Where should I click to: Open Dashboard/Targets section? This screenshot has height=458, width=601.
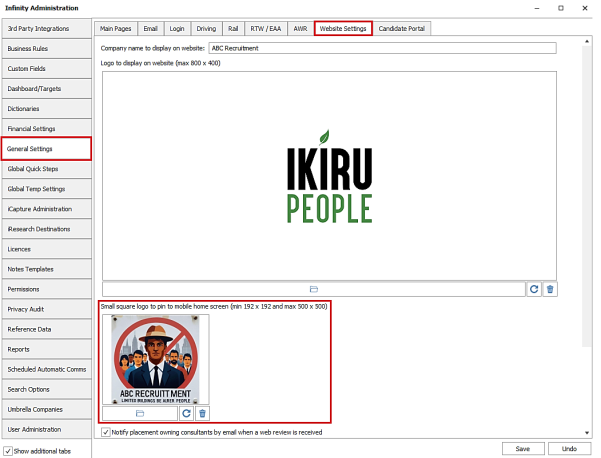point(46,89)
